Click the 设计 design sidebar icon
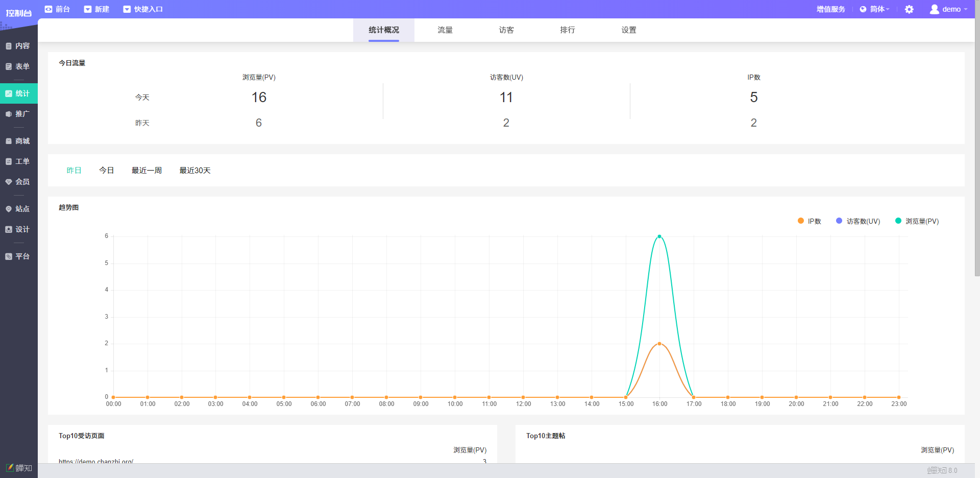 pos(9,229)
